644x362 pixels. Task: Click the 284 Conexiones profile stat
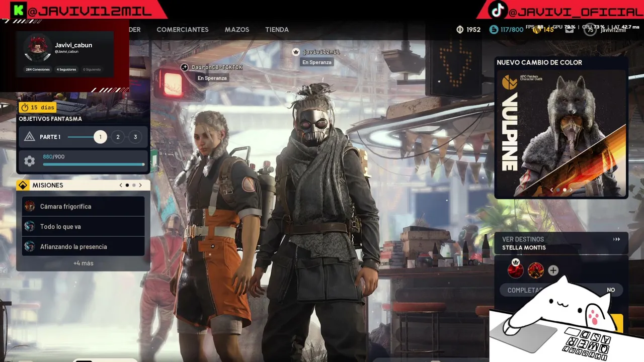tap(38, 69)
